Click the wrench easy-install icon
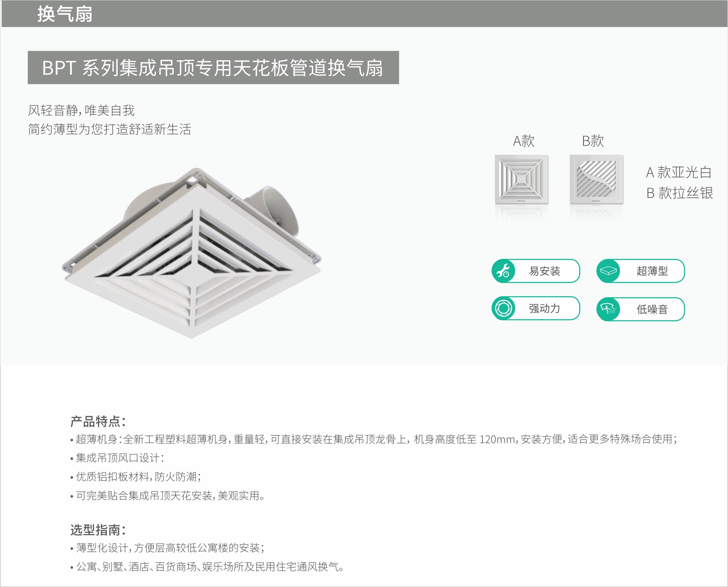The image size is (728, 587). coord(503,271)
